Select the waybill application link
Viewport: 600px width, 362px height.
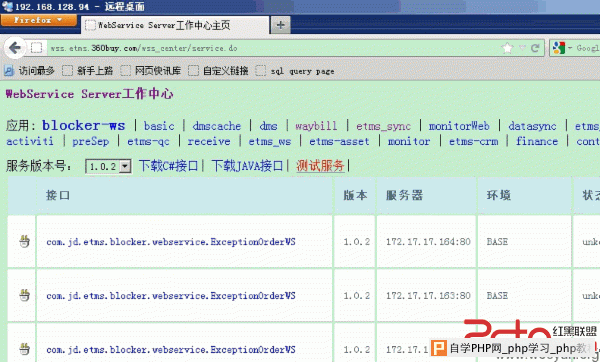tap(316, 126)
